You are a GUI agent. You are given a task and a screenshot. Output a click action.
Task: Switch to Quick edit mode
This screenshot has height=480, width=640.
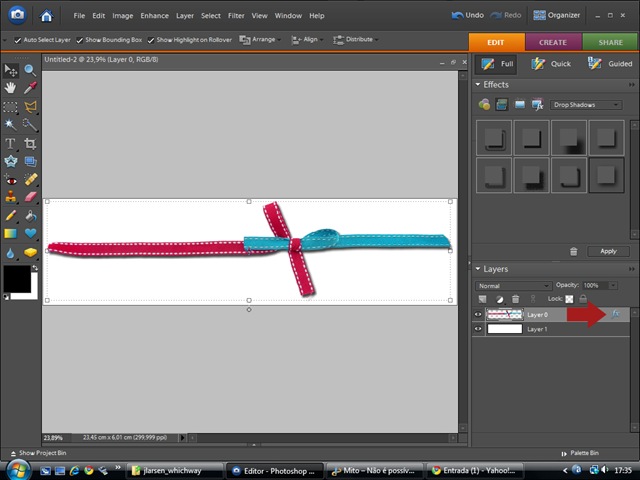click(551, 64)
